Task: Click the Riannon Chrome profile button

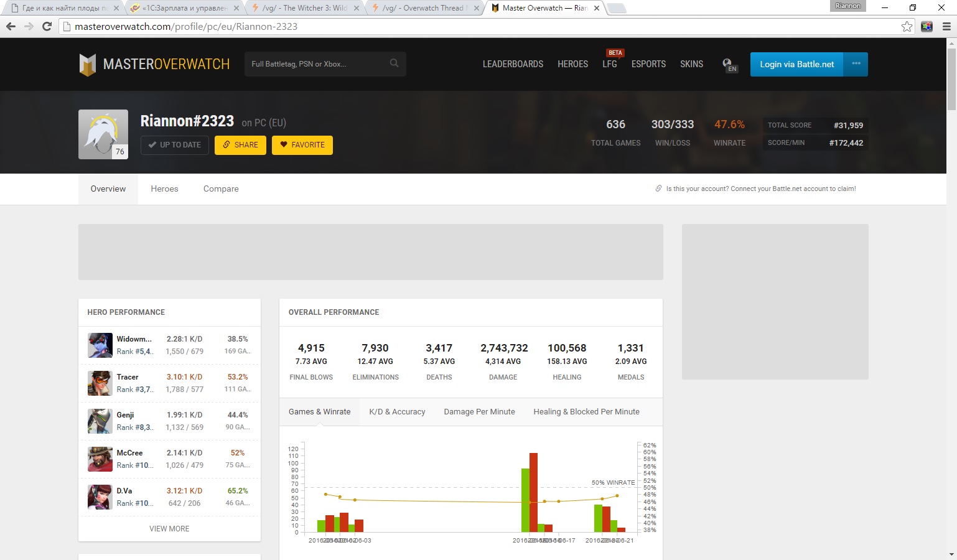Action: coord(847,6)
